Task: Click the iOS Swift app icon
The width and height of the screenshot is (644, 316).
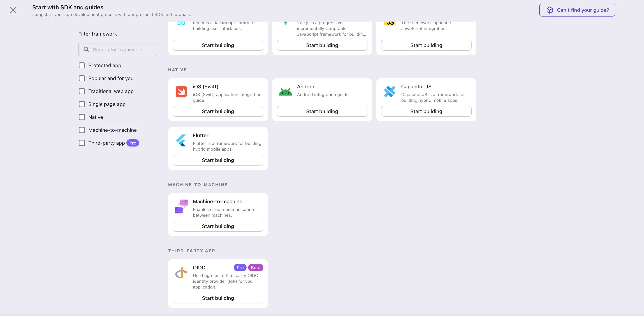Action: coord(181,90)
